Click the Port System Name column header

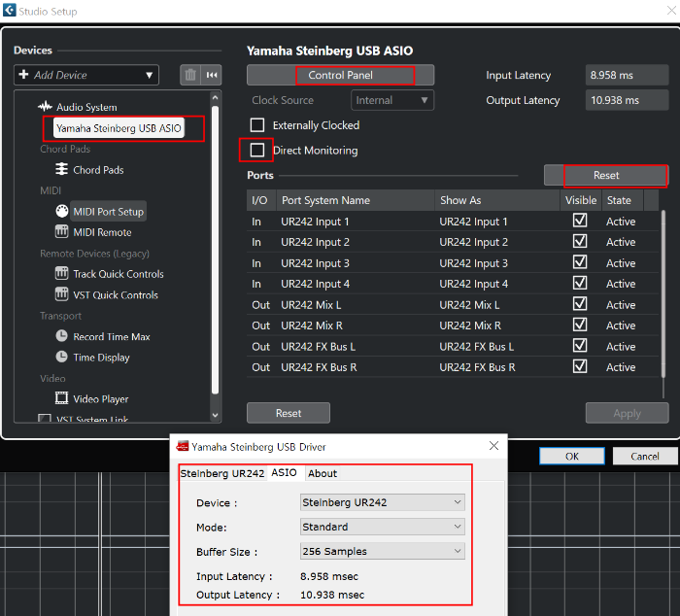point(356,200)
